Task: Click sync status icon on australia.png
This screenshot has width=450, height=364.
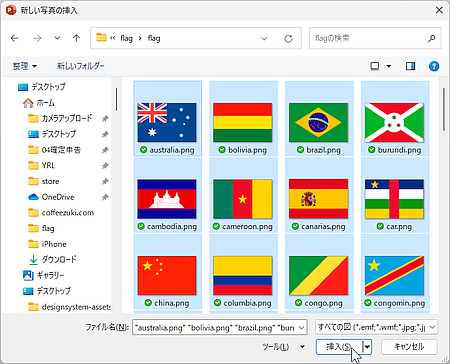Action: [144, 150]
